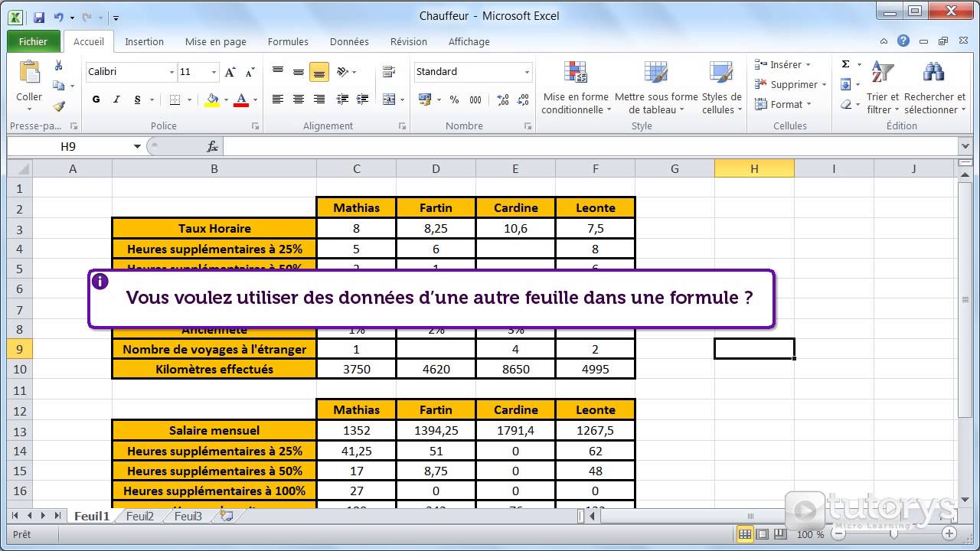Apply Bold G formatting
This screenshot has width=980, height=551.
click(96, 99)
